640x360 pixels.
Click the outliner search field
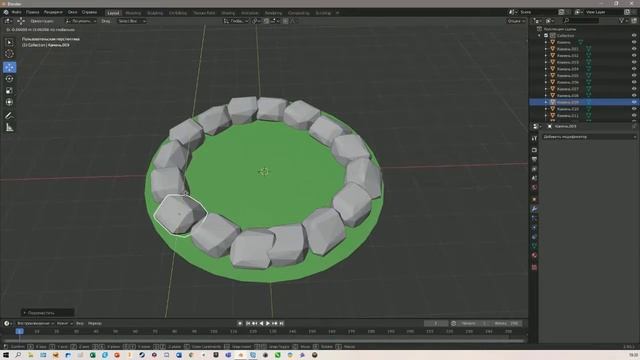click(582, 20)
